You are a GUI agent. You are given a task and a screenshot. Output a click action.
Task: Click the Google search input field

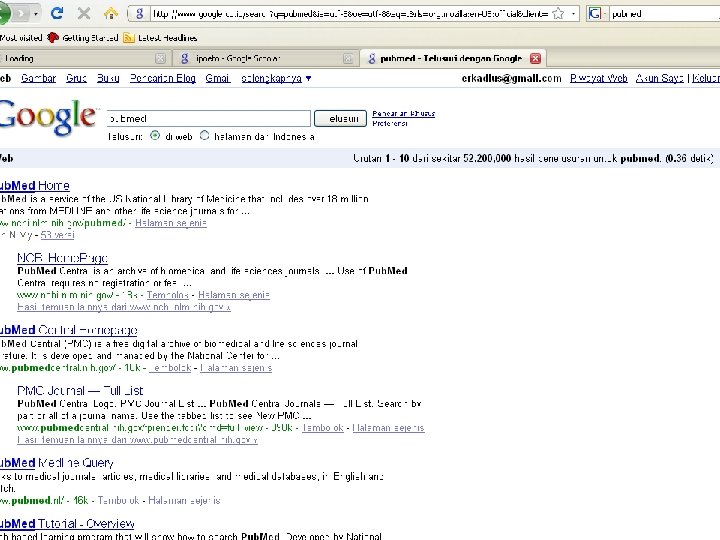[208, 118]
